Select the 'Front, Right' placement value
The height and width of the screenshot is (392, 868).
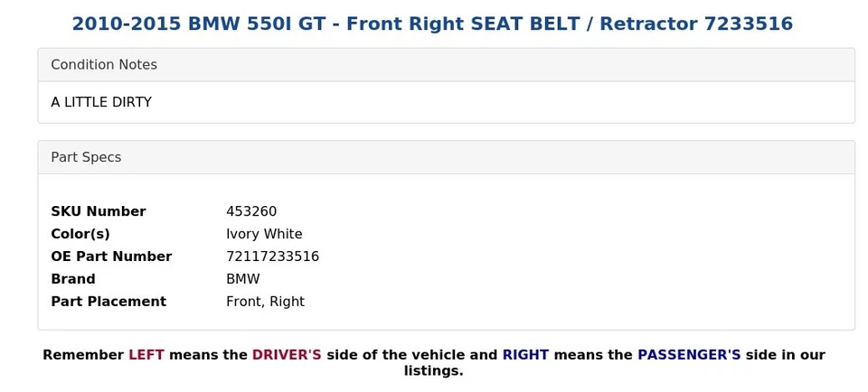pos(265,302)
